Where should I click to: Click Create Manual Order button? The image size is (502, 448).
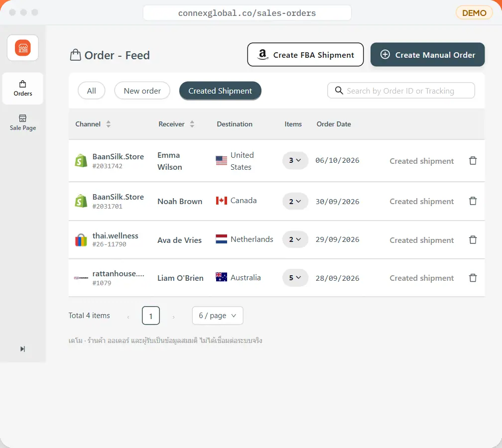pyautogui.click(x=427, y=55)
